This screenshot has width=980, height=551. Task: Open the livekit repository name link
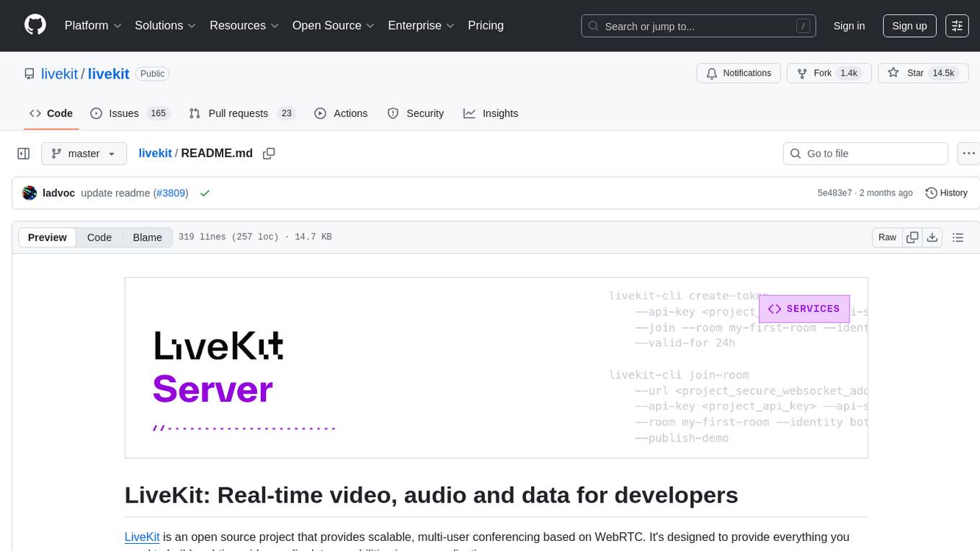109,74
